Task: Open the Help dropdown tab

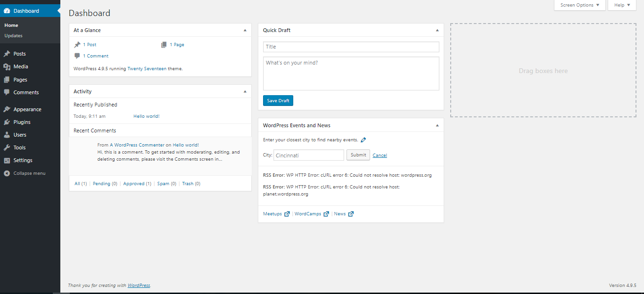Action: (x=622, y=5)
